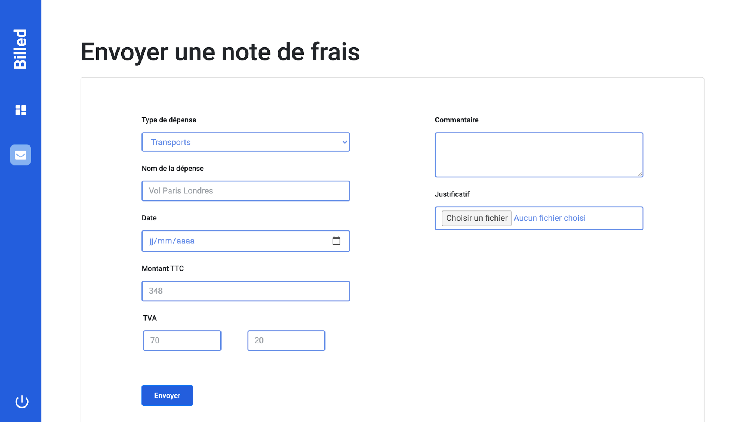Image resolution: width=742 pixels, height=422 pixels.
Task: Click the Commentaire textarea resize handle
Action: click(640, 174)
